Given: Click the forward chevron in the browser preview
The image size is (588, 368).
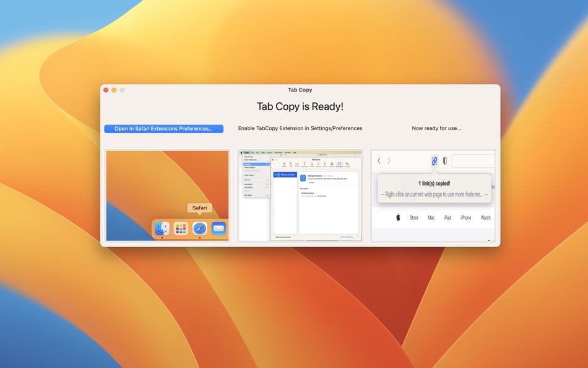Looking at the screenshot, I should coord(389,160).
